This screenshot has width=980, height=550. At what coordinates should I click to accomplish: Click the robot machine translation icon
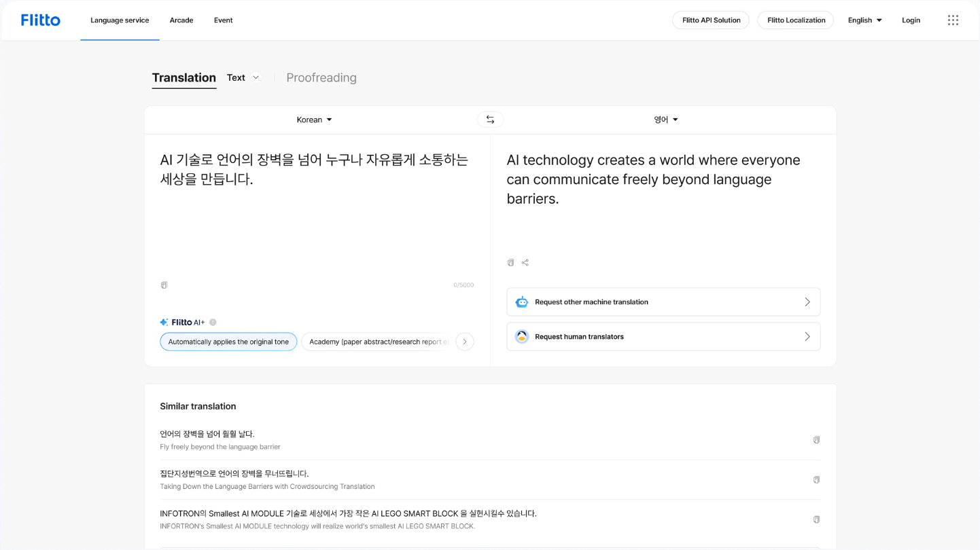[x=522, y=302]
